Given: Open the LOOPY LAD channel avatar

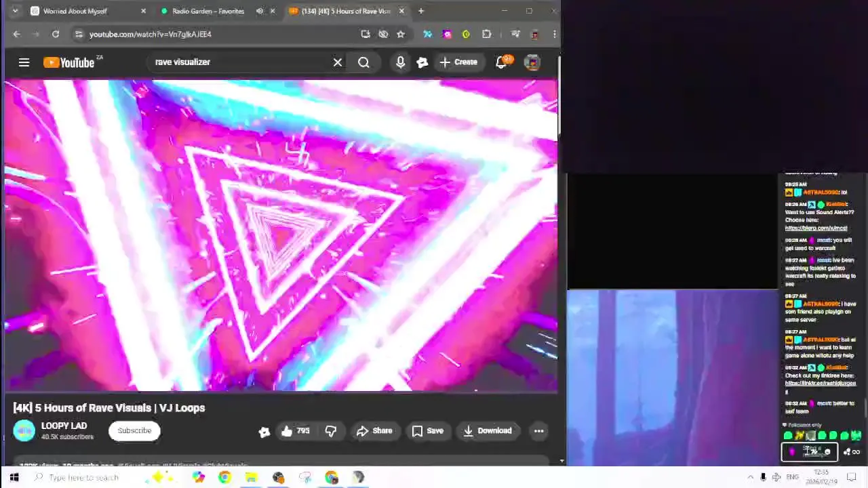Looking at the screenshot, I should pos(24,430).
